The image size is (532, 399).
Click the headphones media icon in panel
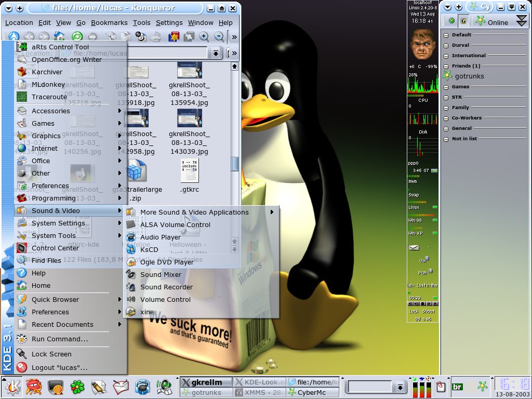click(142, 387)
